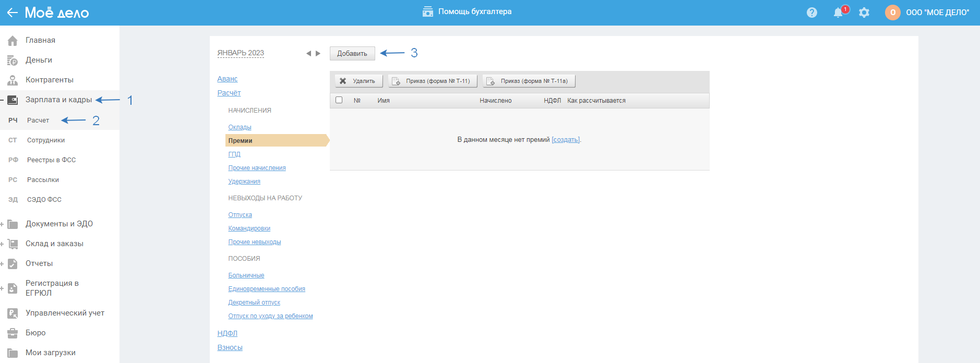Open the НДФЛ link
Image resolution: width=980 pixels, height=363 pixels.
[228, 333]
